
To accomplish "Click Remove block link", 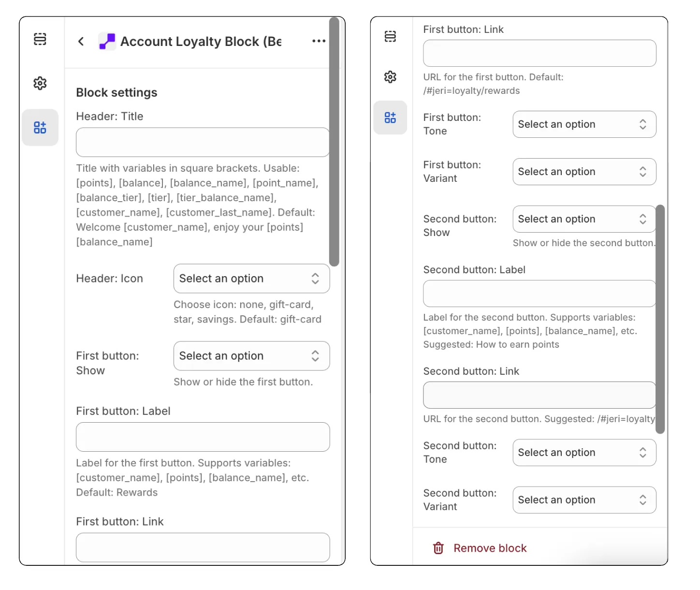I will point(490,548).
